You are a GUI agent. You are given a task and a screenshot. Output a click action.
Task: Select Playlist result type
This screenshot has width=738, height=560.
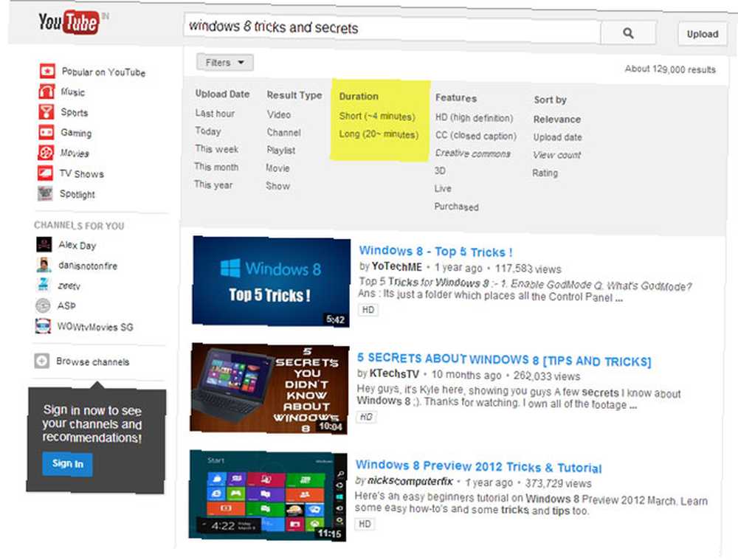280,150
